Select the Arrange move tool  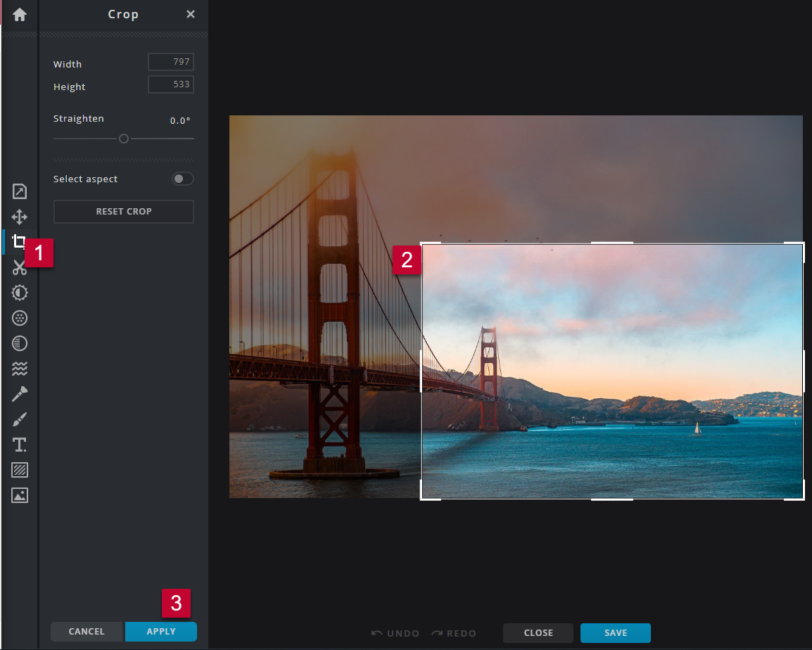click(x=19, y=217)
